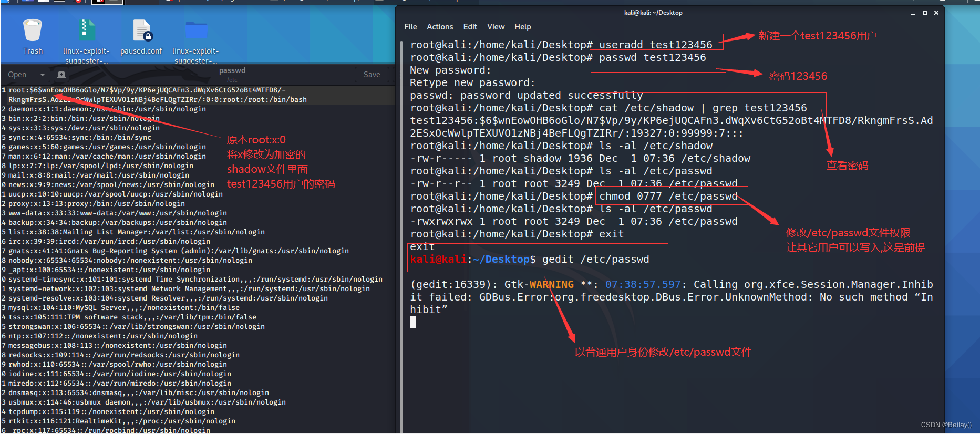Click the 'news:x:9:9' line in gedit

[111, 185]
